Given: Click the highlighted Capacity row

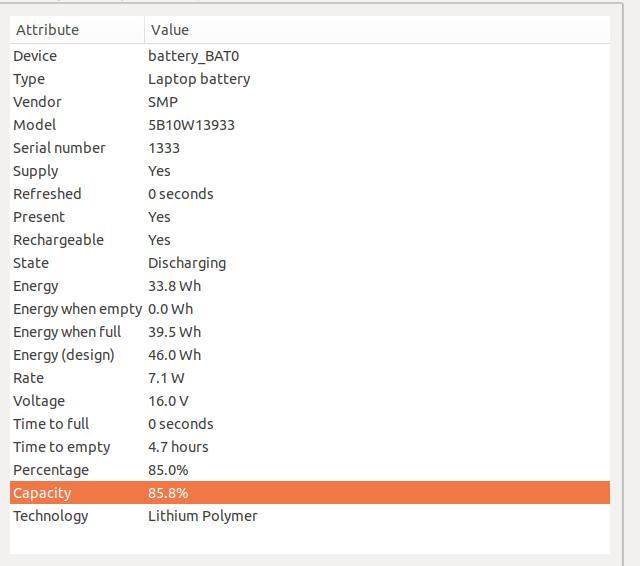Looking at the screenshot, I should point(310,493).
